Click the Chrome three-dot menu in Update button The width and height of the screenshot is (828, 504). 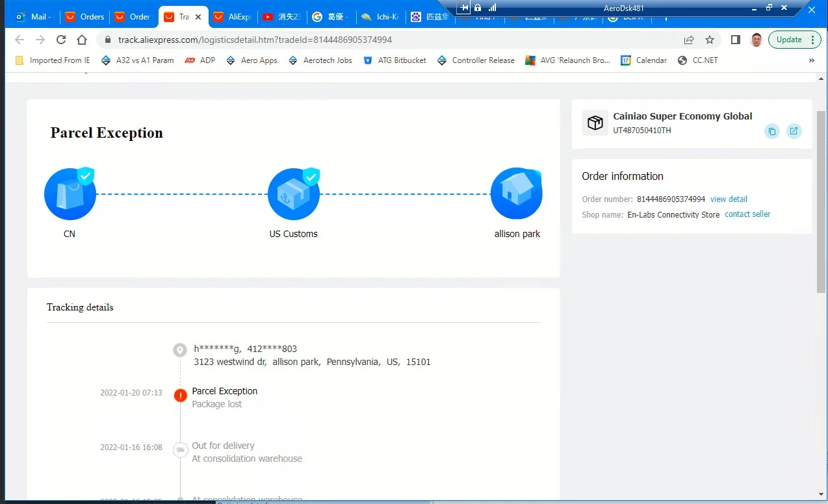812,40
